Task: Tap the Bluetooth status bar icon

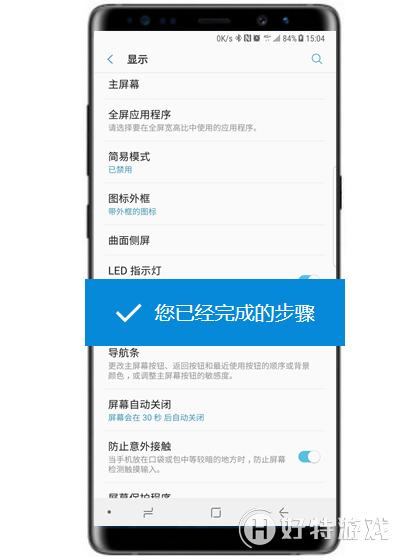Action: pyautogui.click(x=238, y=38)
